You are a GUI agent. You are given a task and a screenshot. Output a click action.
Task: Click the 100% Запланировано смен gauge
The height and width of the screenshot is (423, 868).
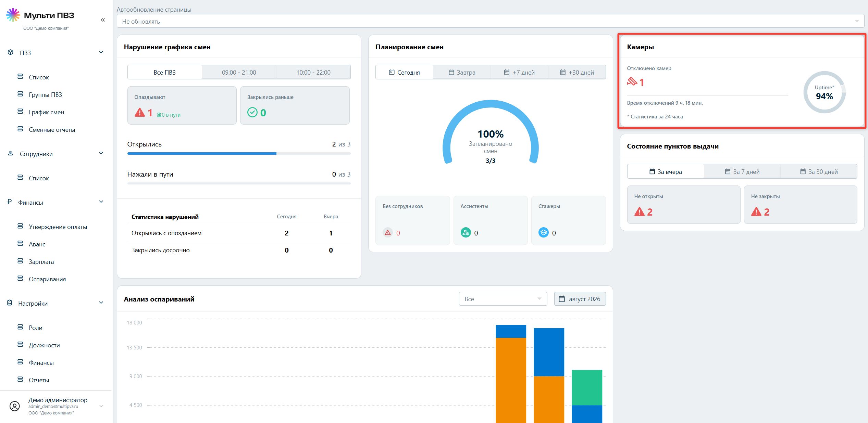(x=491, y=132)
